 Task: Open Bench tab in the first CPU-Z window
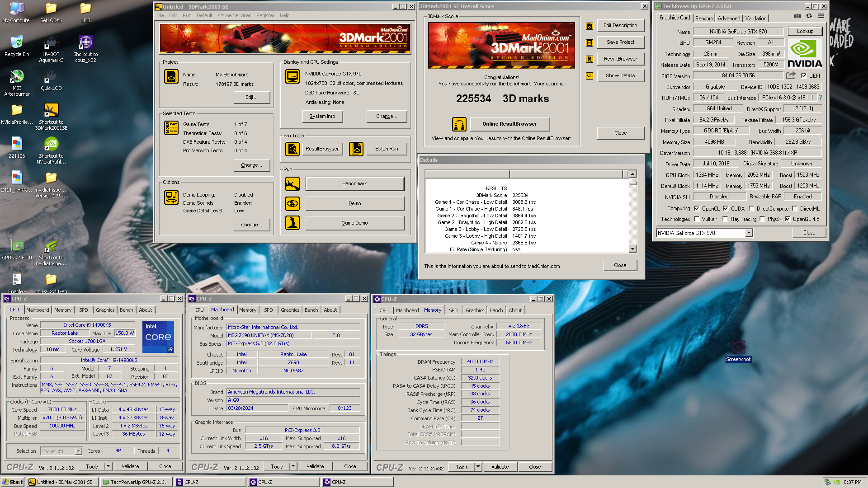click(x=127, y=310)
